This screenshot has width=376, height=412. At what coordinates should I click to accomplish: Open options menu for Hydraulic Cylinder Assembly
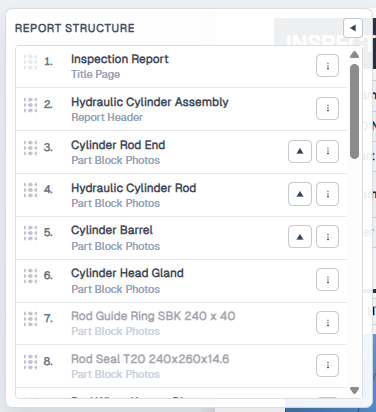(327, 108)
